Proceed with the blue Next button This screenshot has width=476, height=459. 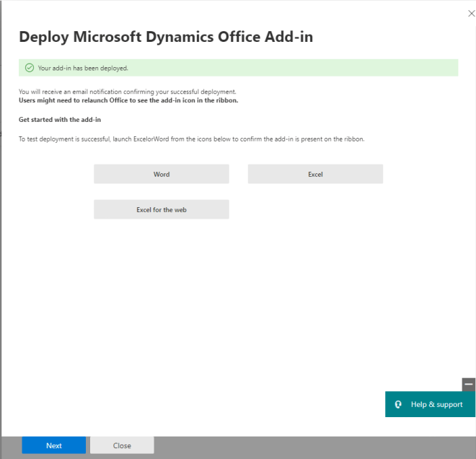[x=54, y=445]
